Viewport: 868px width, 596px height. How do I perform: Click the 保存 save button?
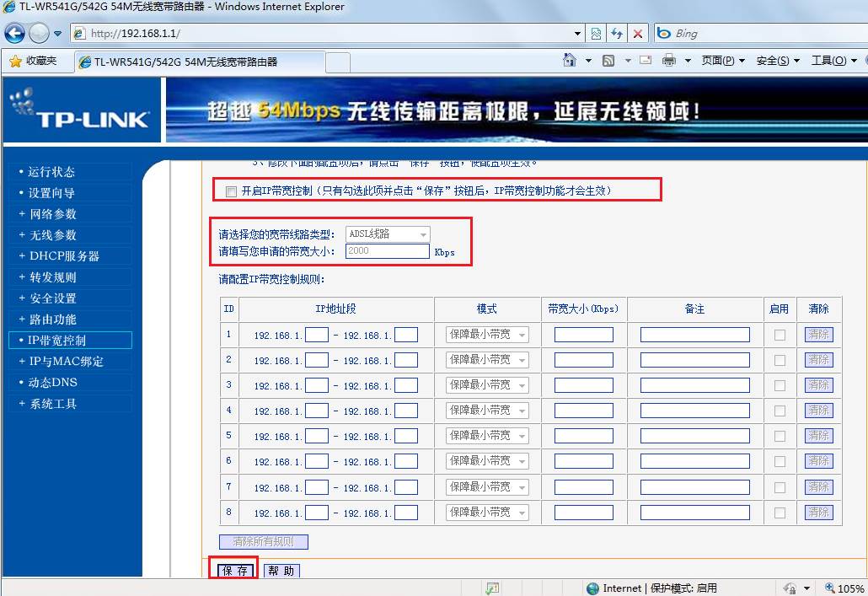[235, 571]
